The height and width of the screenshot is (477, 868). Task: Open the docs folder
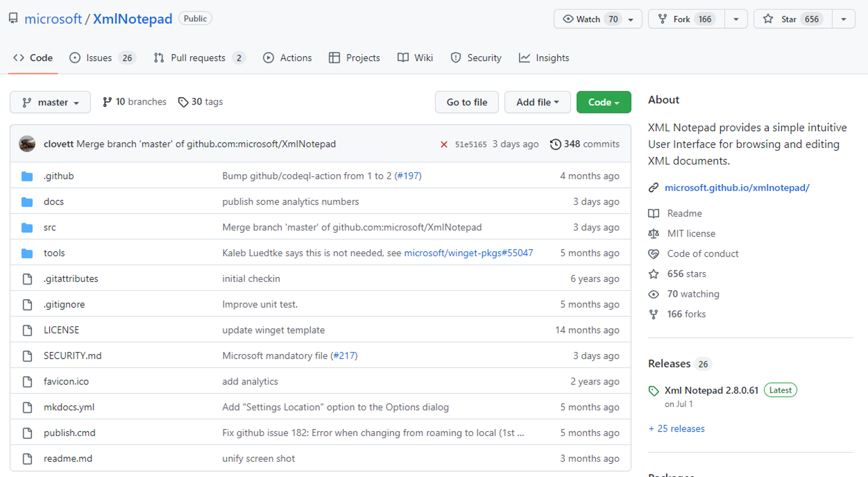54,202
